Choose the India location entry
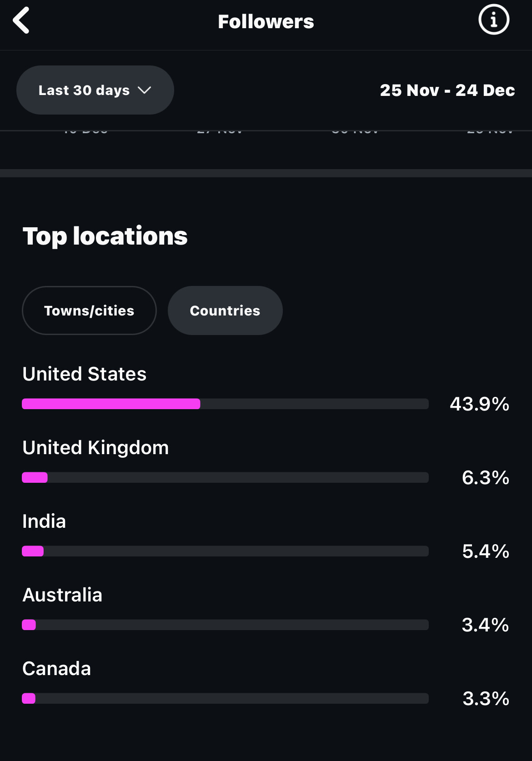Screen dimensions: 532x761 click(44, 521)
